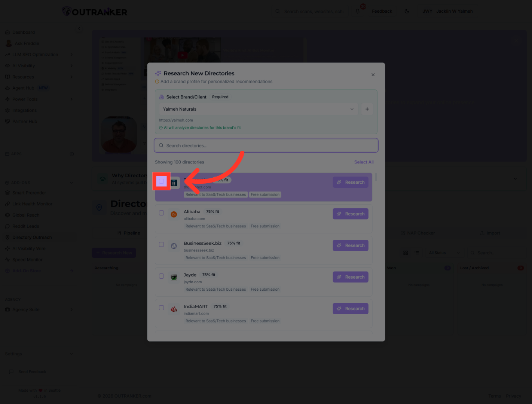
Task: Expand the Agency Suite submenu
Action: pyautogui.click(x=71, y=310)
